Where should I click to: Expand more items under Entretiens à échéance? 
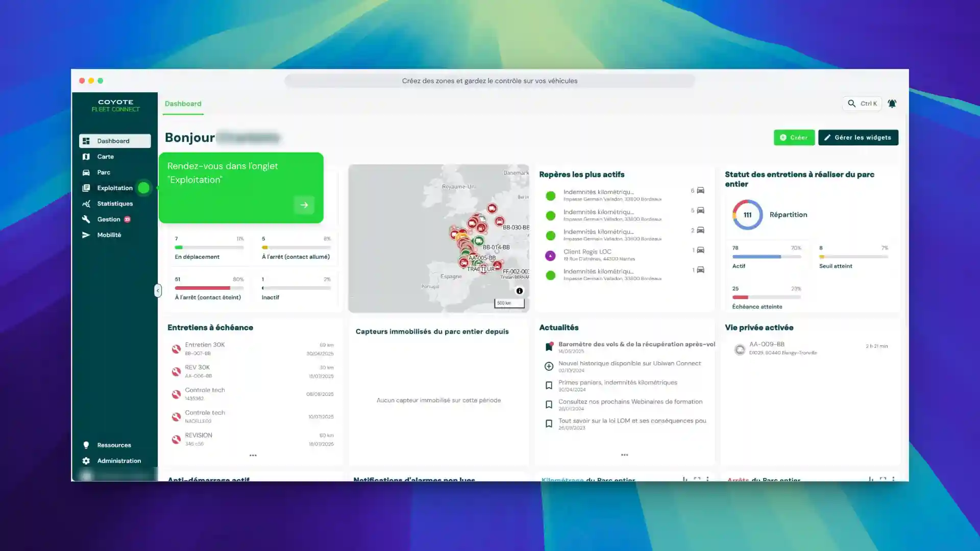[253, 455]
